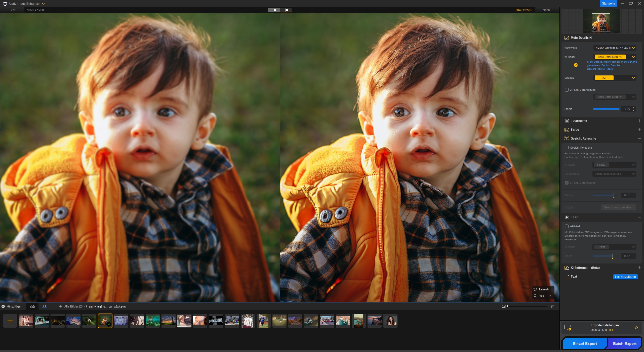Viewport: 644px width, 352px height.
Task: Enable the HDR Aktiviert checkbox
Action: click(567, 226)
